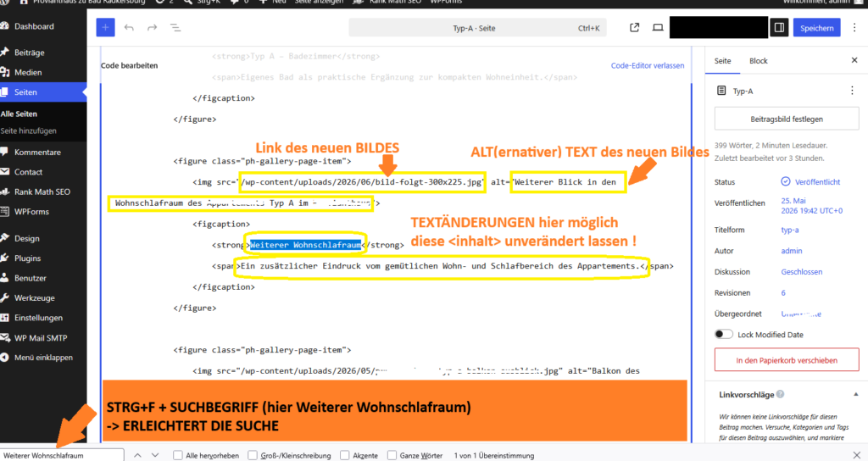Change the Übergeordnet parent page
Image resolution: width=868 pixels, height=461 pixels.
pos(800,314)
